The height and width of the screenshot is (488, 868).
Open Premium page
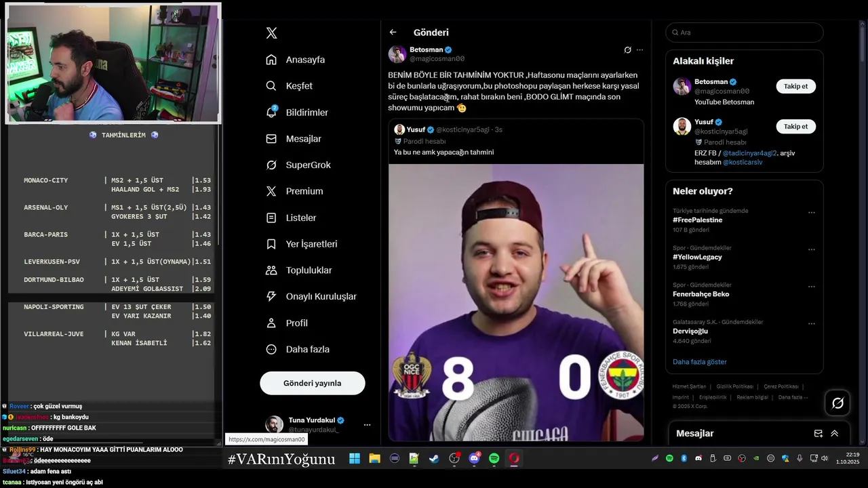tap(294, 191)
